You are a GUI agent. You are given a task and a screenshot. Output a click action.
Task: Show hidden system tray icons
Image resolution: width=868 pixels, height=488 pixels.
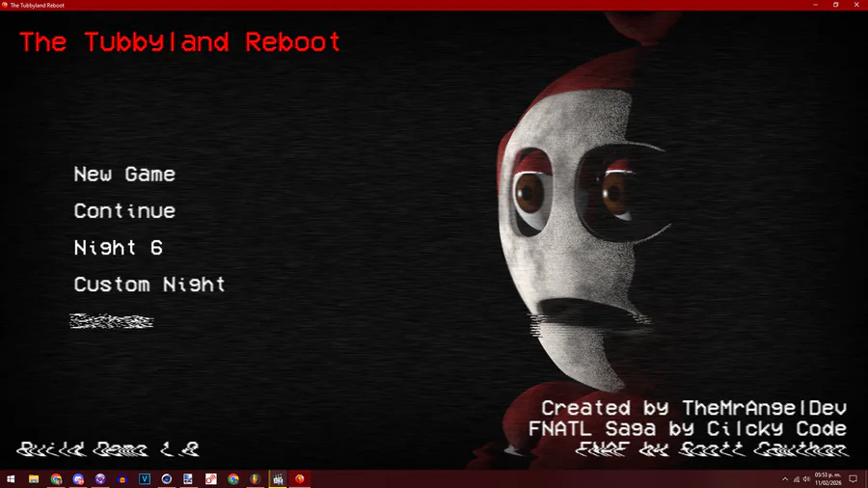click(785, 479)
